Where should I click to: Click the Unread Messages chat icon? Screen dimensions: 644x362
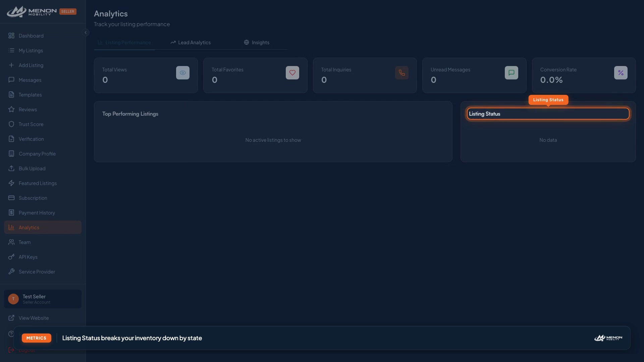pos(512,73)
